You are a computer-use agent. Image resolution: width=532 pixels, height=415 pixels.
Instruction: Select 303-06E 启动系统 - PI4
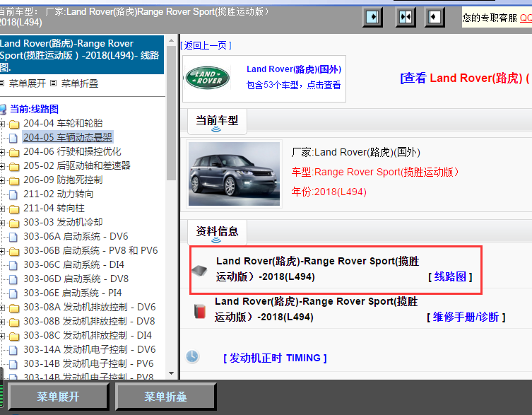coord(72,293)
